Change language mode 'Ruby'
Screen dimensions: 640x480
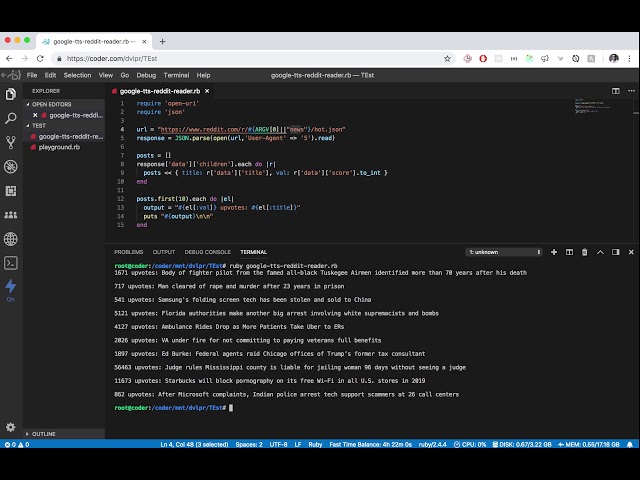pyautogui.click(x=315, y=444)
